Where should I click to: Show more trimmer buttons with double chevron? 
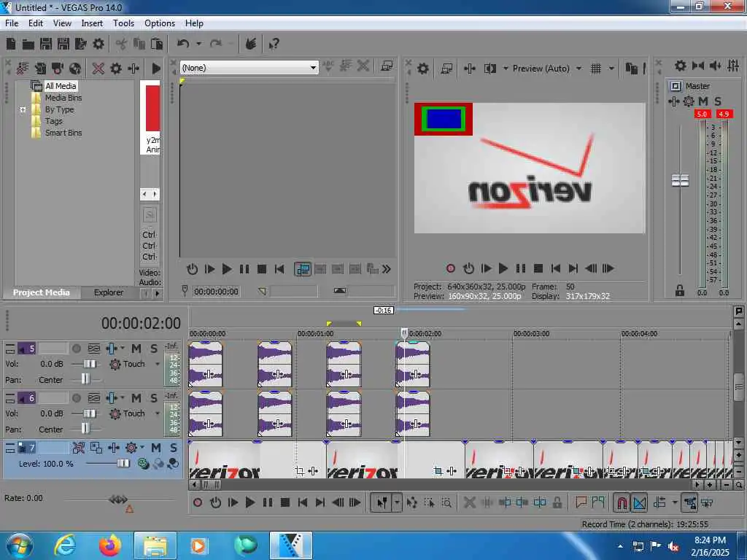point(387,270)
